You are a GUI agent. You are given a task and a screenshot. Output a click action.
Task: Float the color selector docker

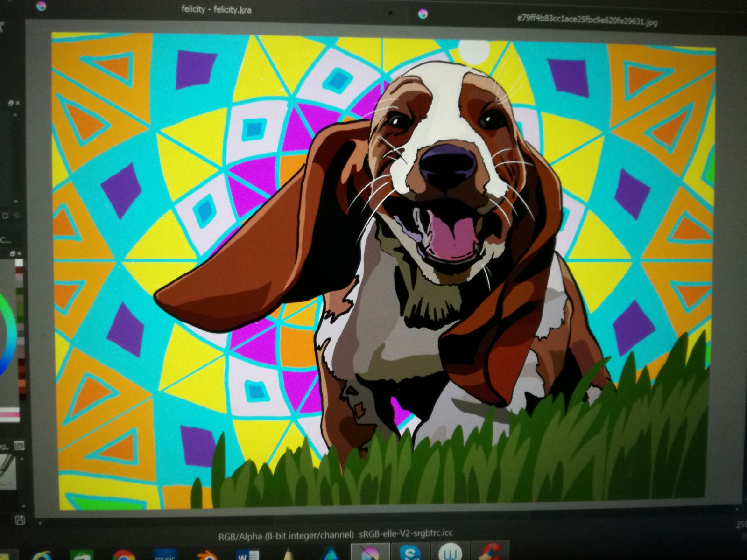[13, 253]
